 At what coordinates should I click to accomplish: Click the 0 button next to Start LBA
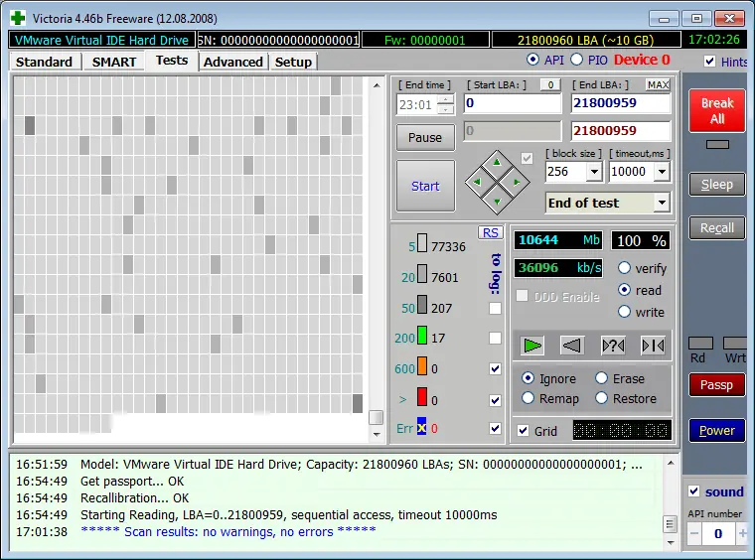click(x=550, y=84)
